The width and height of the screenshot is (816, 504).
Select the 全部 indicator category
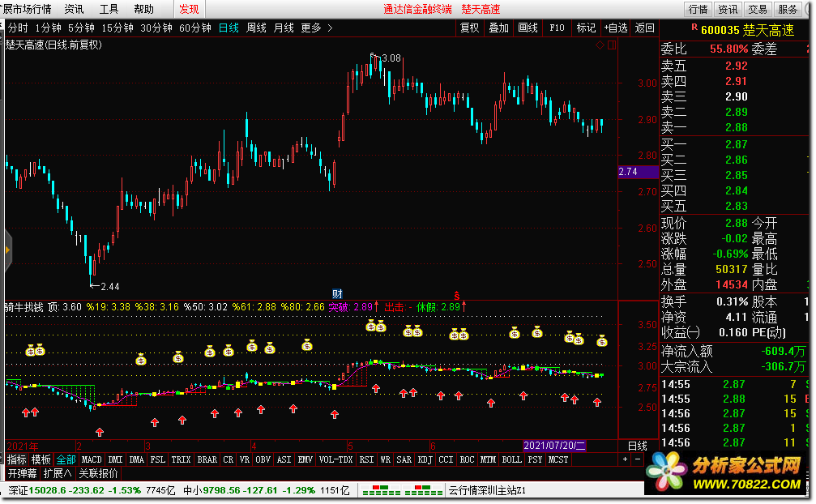[x=66, y=459]
